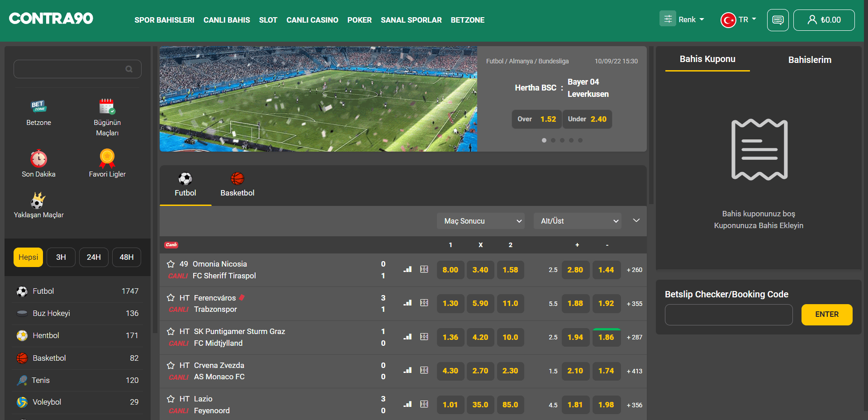Pick odds 8.00 for Omonia Nicosia win
868x420 pixels.
[451, 270]
